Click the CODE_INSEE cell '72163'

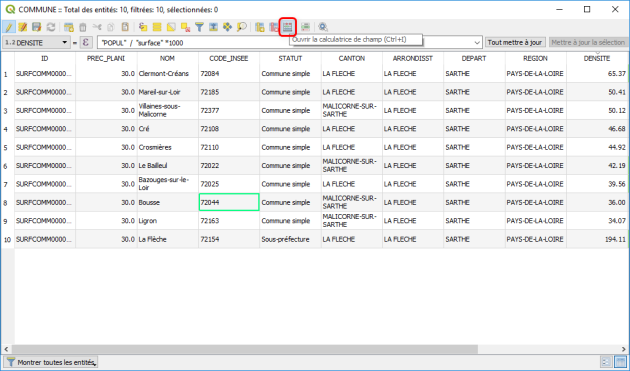229,221
